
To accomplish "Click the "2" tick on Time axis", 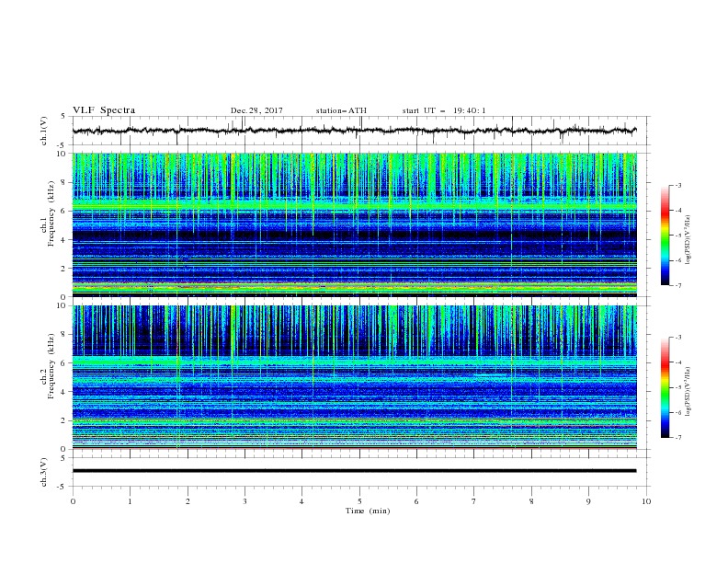I will [x=188, y=501].
